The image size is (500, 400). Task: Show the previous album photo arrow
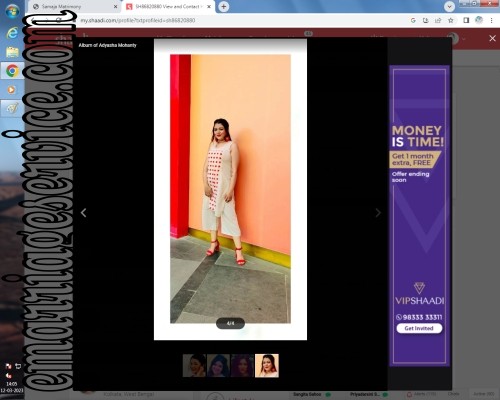point(84,213)
